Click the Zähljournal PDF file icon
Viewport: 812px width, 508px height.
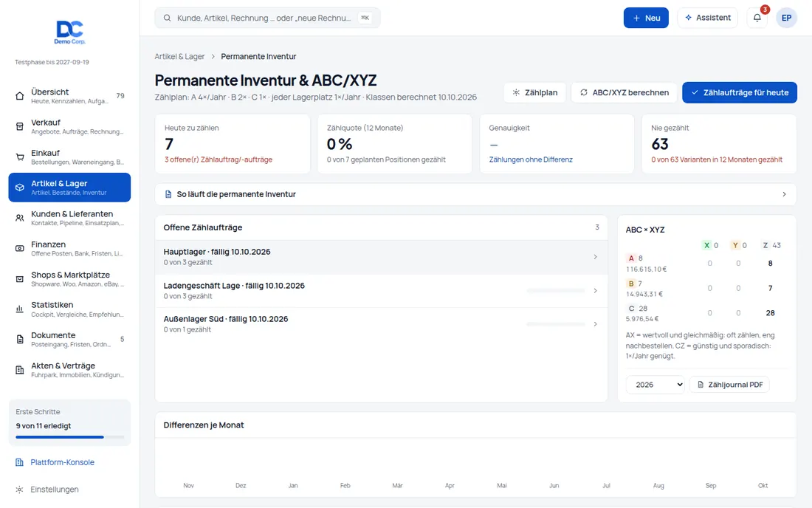(x=701, y=385)
